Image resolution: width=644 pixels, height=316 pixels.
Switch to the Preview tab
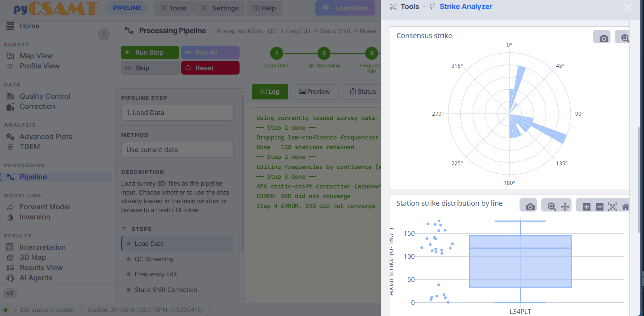[315, 92]
